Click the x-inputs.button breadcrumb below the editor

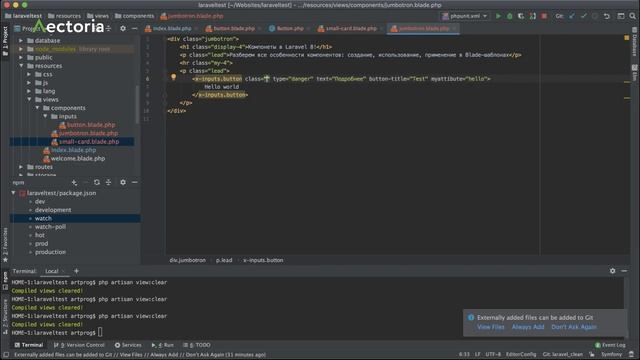coord(263,260)
